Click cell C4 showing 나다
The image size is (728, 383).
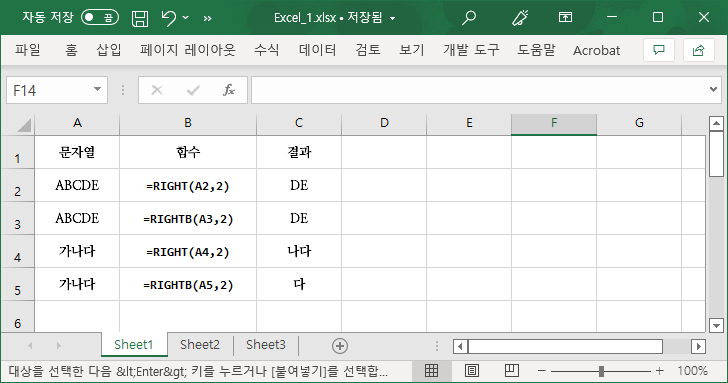pos(299,251)
